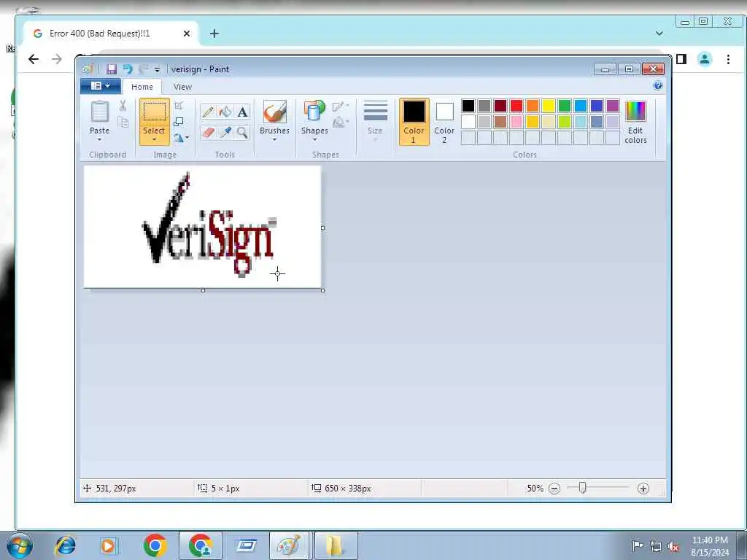The height and width of the screenshot is (560, 747).
Task: Click the zoom in plus button
Action: click(643, 489)
